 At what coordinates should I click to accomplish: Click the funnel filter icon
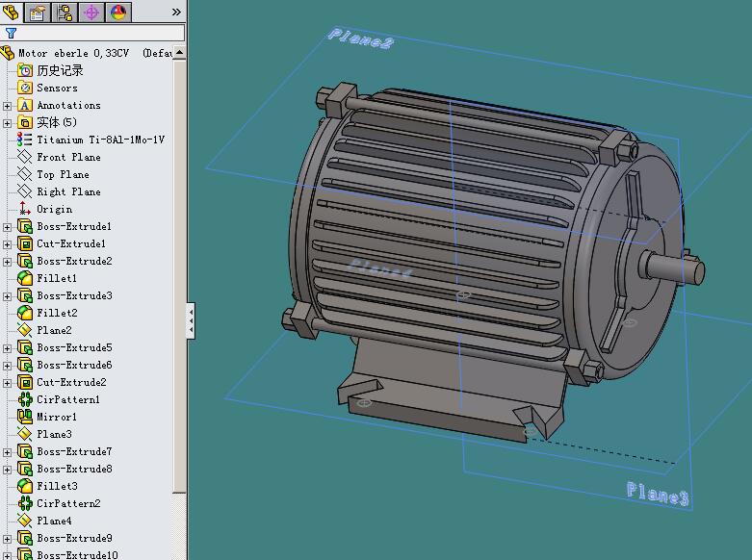coord(11,33)
